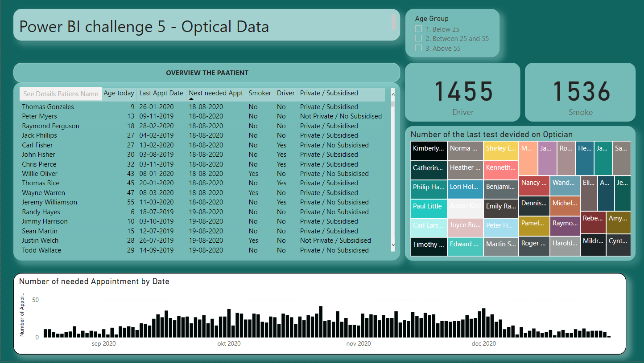Select the Jeremy Williamson patient row
Image resolution: width=644 pixels, height=363 pixels.
point(202,202)
